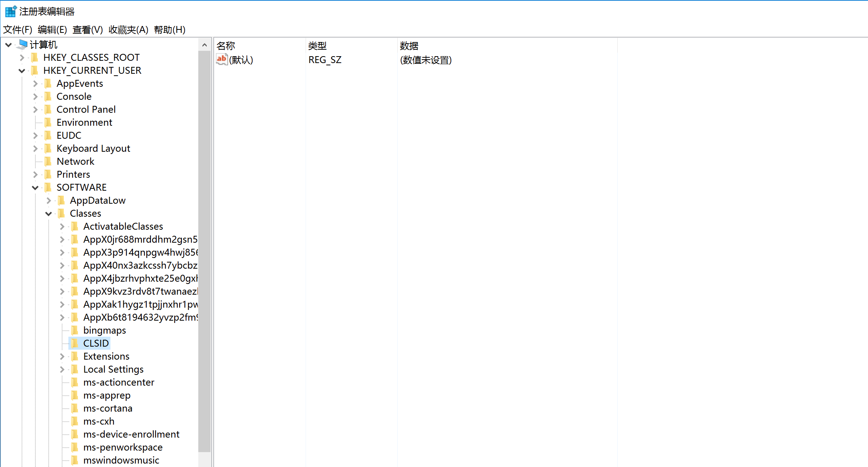Open the 文件(F) menu

tap(18, 30)
